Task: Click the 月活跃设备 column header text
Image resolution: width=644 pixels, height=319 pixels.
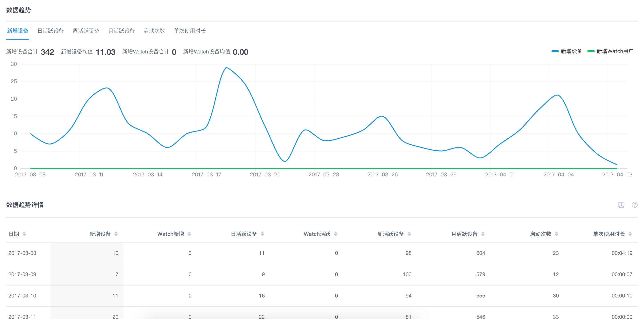Action: click(x=464, y=234)
